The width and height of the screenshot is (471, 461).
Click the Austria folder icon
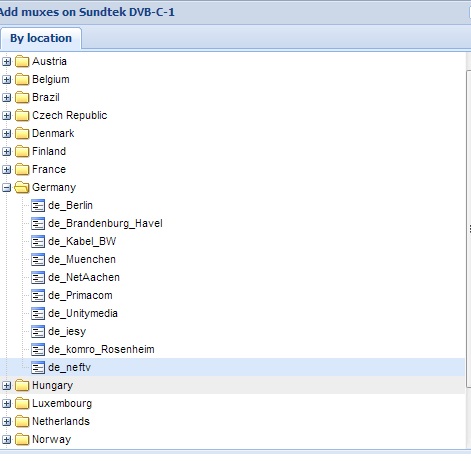tap(22, 61)
